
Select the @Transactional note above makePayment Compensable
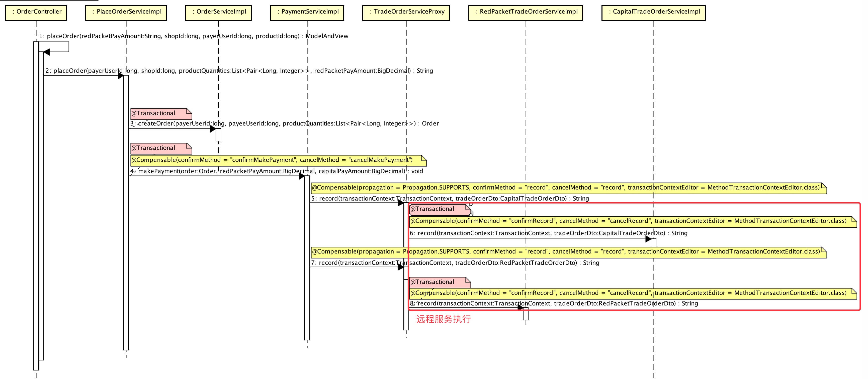(x=158, y=148)
